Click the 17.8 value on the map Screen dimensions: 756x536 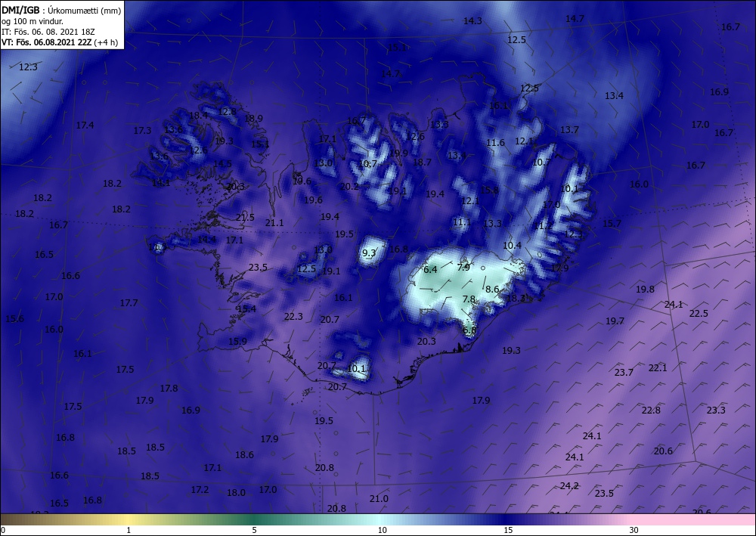tap(169, 388)
